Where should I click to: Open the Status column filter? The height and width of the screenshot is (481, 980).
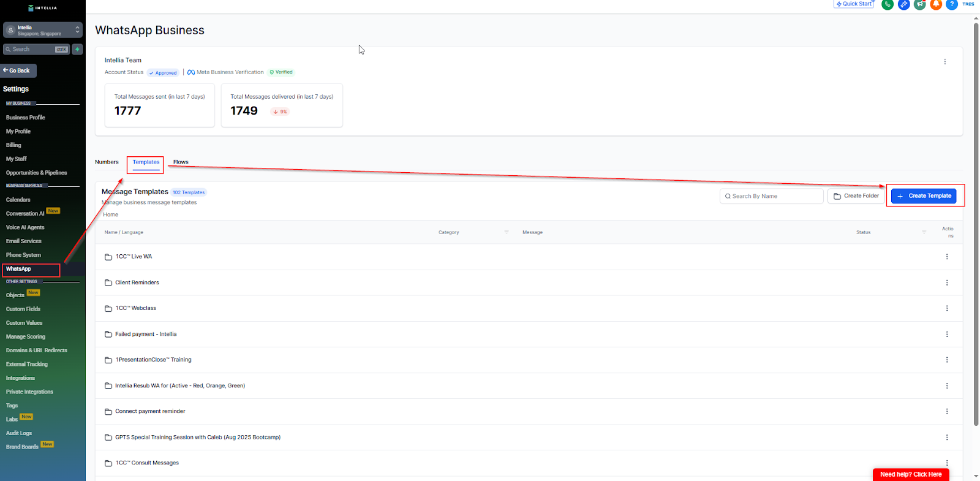click(924, 232)
